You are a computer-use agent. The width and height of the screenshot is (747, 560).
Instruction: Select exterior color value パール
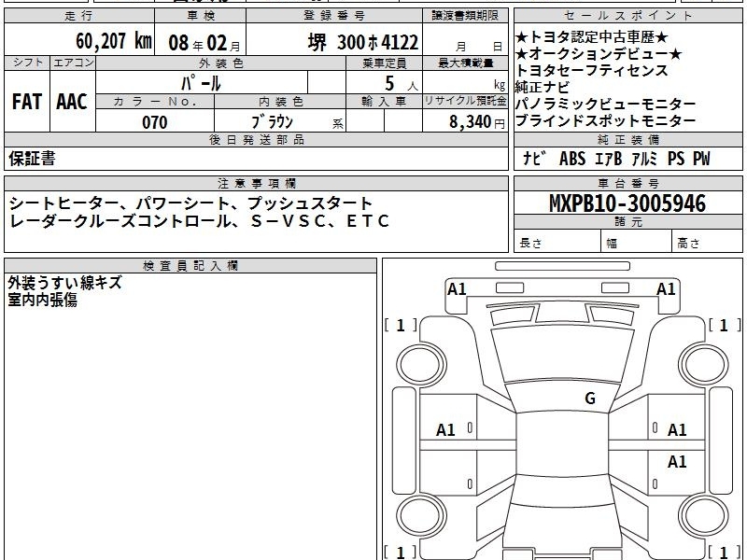click(x=201, y=83)
